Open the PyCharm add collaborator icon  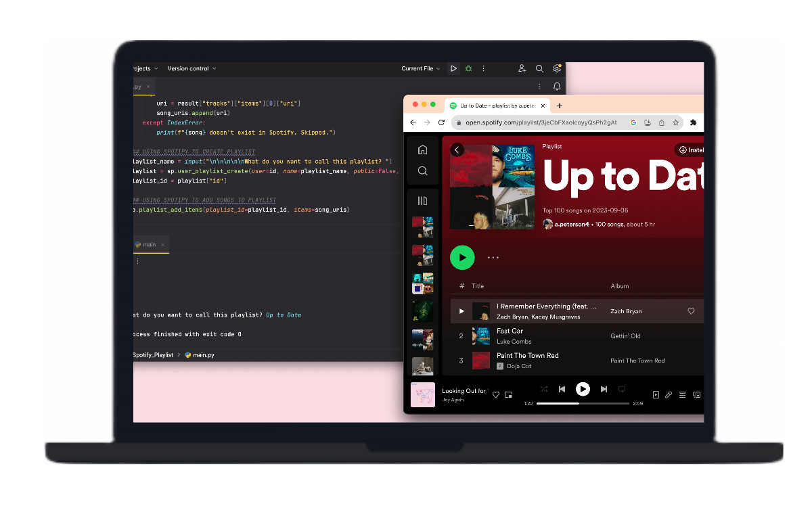[522, 68]
